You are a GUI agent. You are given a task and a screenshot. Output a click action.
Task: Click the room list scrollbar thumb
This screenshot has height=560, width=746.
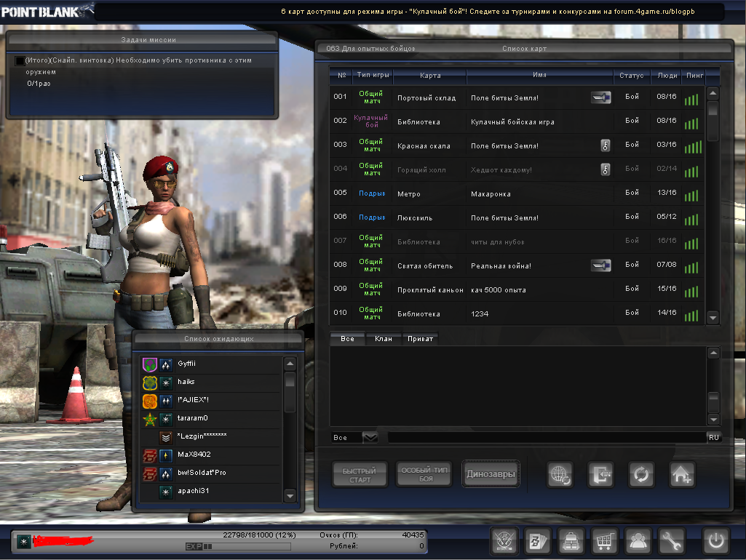tap(713, 121)
